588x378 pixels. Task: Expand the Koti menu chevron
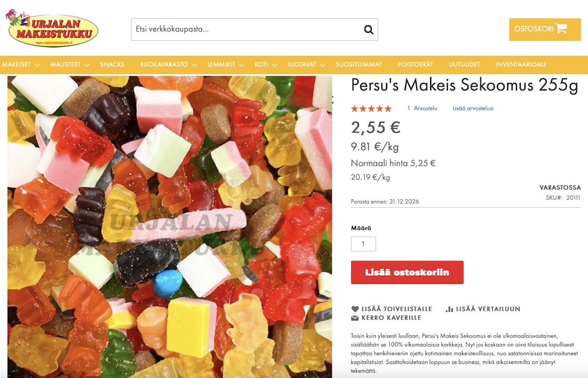point(275,65)
